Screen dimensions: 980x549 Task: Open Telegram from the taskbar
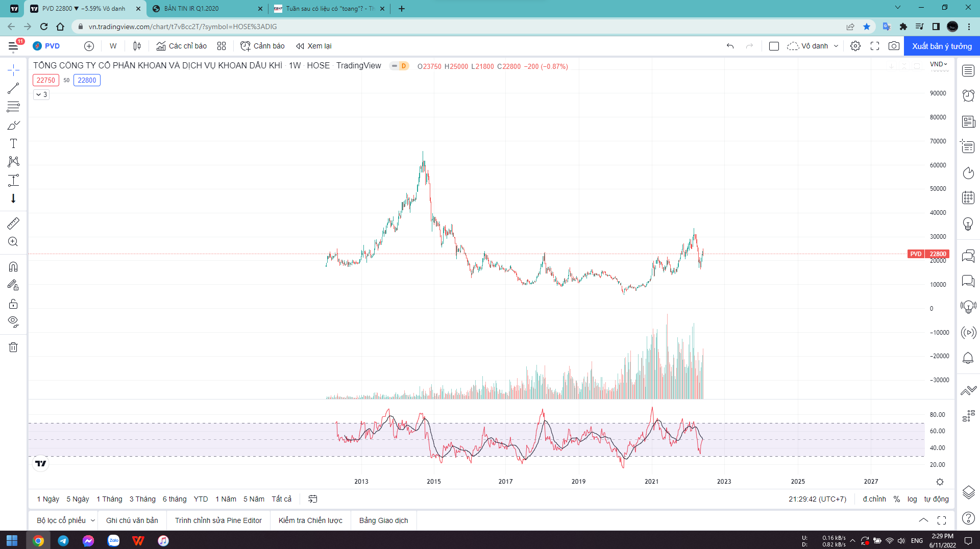(63, 540)
